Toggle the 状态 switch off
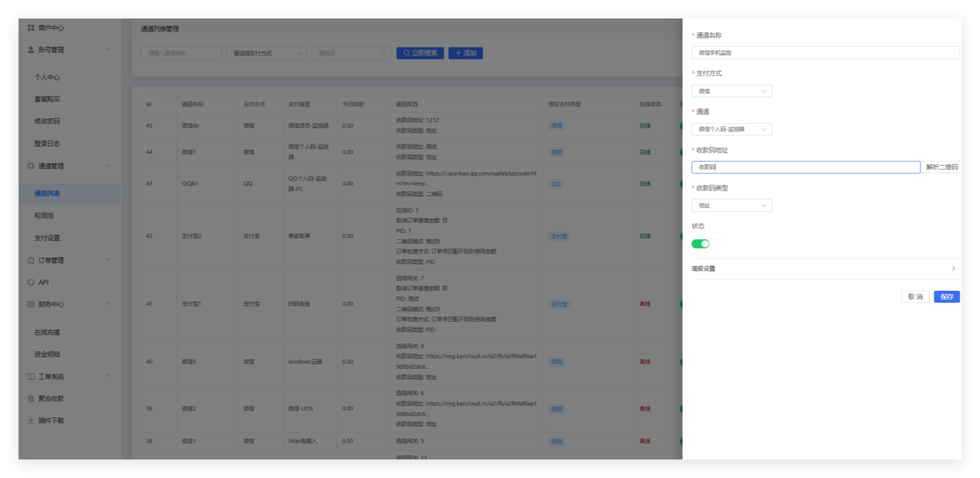The image size is (980, 478). click(700, 244)
